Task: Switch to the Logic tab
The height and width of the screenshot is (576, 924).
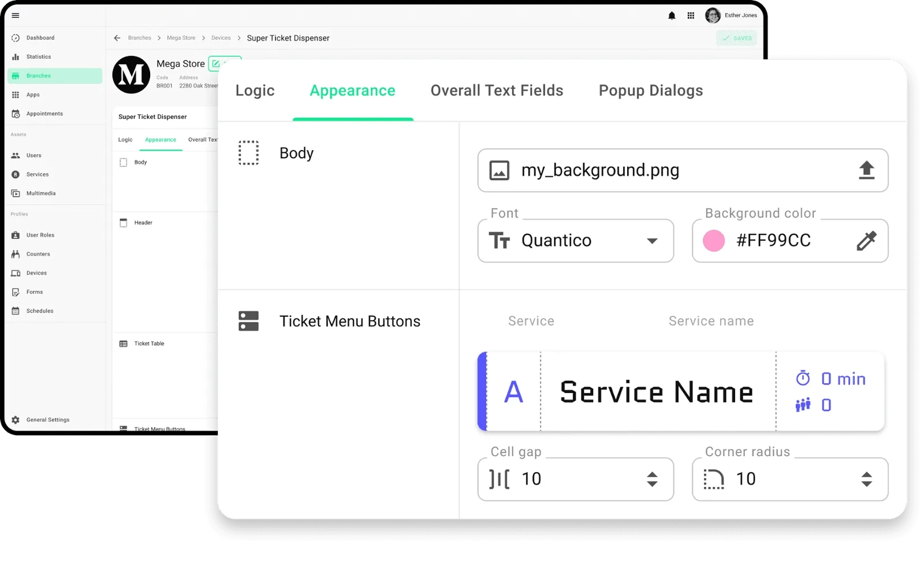Action: [255, 91]
